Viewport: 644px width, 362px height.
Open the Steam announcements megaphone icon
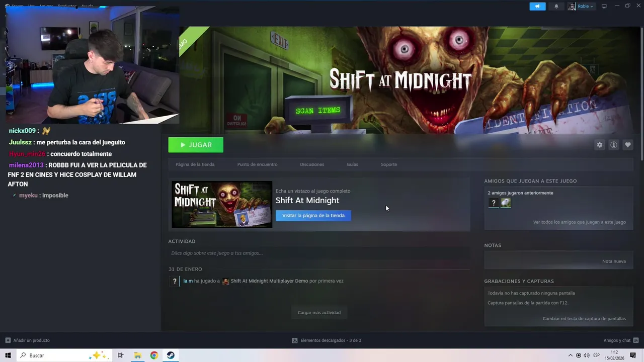pos(537,6)
